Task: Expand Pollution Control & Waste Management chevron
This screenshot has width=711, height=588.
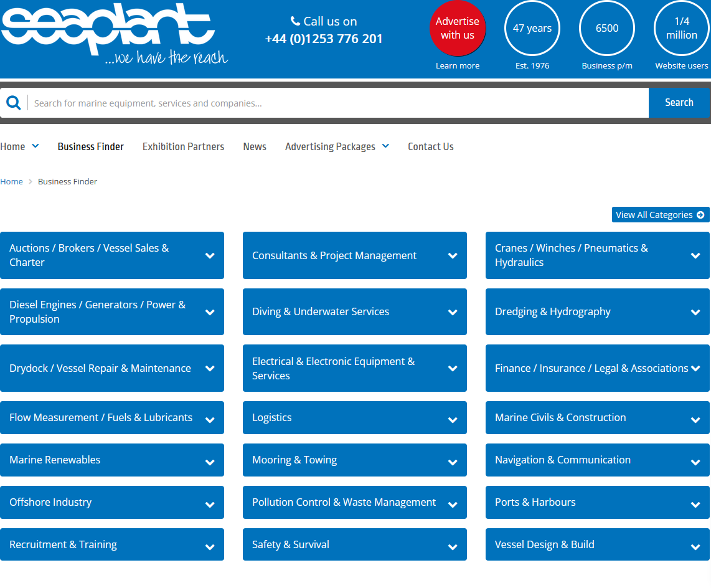Action: point(453,505)
